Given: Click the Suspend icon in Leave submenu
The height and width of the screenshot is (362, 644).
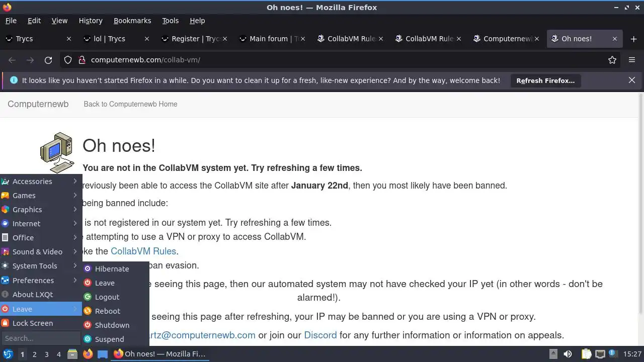Looking at the screenshot, I should pyautogui.click(x=88, y=339).
